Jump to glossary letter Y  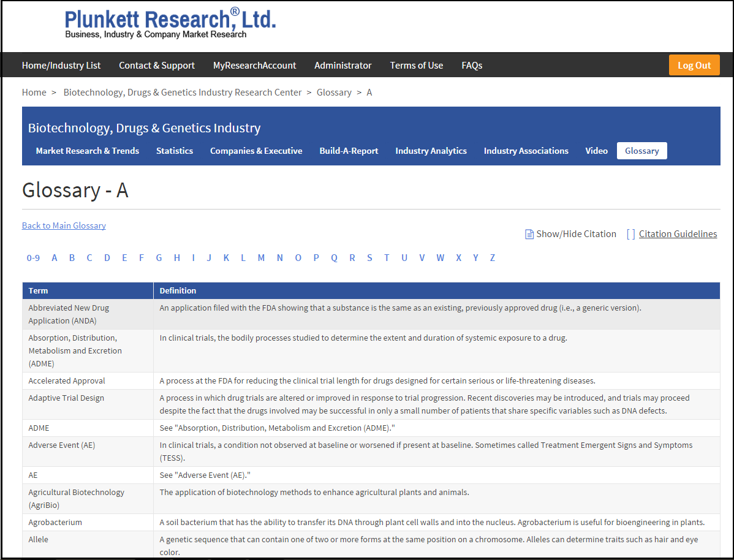475,258
